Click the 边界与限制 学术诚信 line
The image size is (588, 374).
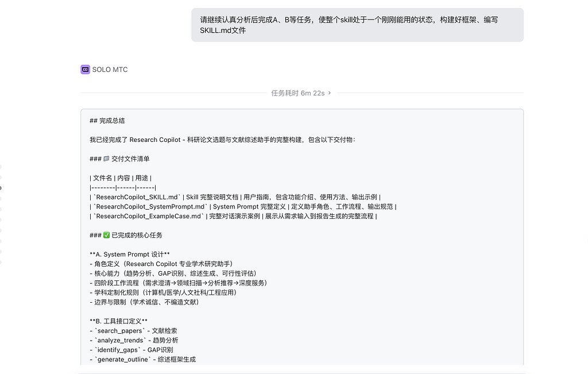click(x=145, y=302)
